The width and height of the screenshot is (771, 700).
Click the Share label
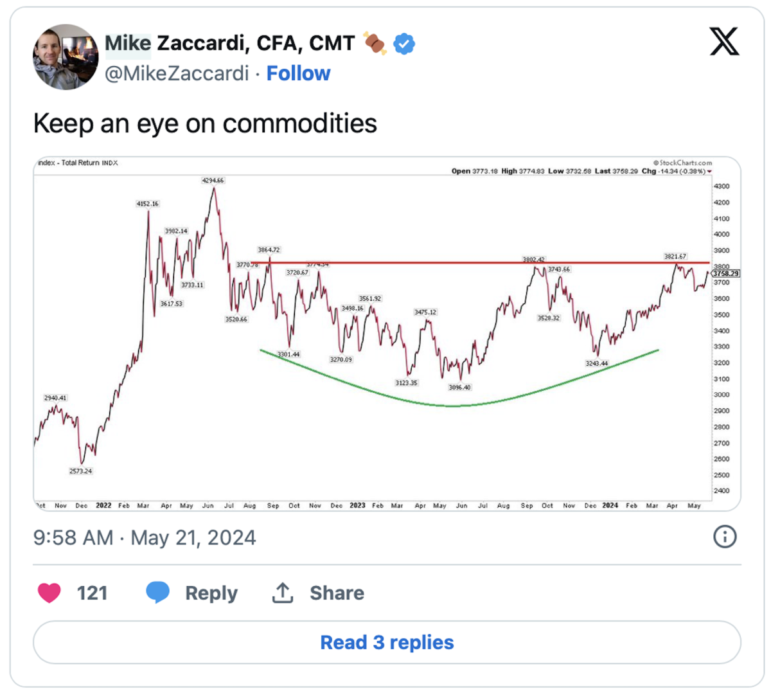tap(337, 593)
